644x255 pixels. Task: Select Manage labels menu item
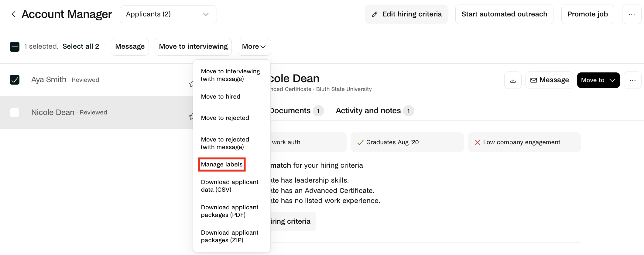point(222,165)
